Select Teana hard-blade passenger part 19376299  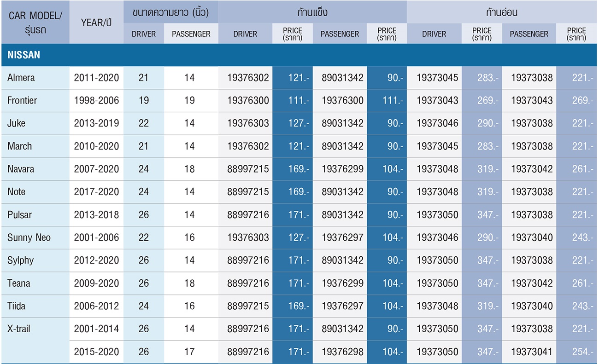point(342,283)
